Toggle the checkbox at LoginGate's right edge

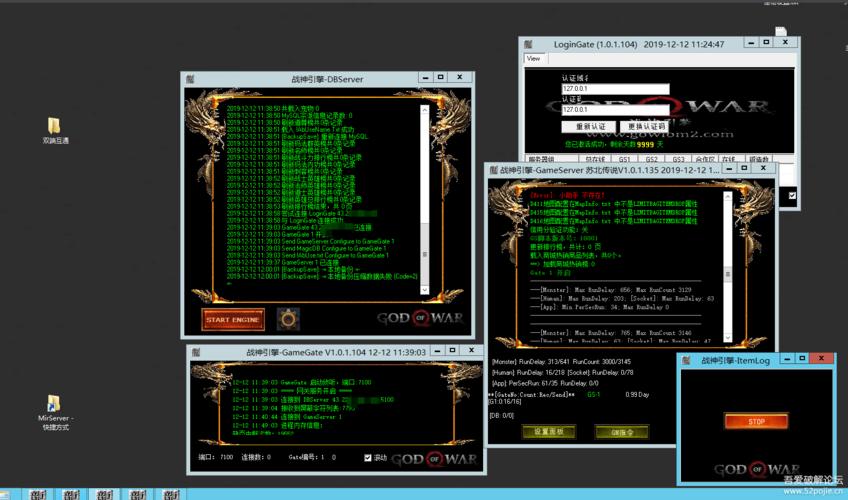(x=792, y=195)
